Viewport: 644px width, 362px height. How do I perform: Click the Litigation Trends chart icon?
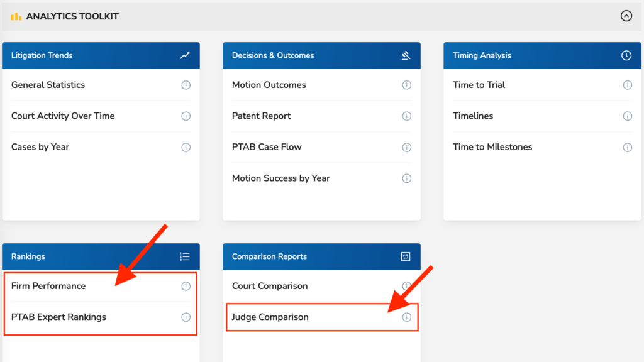click(185, 55)
